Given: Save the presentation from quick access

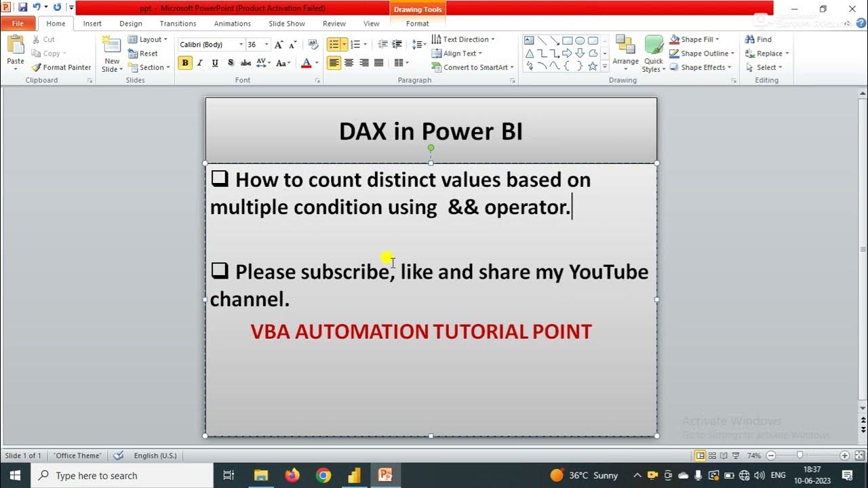Looking at the screenshot, I should coord(22,7).
